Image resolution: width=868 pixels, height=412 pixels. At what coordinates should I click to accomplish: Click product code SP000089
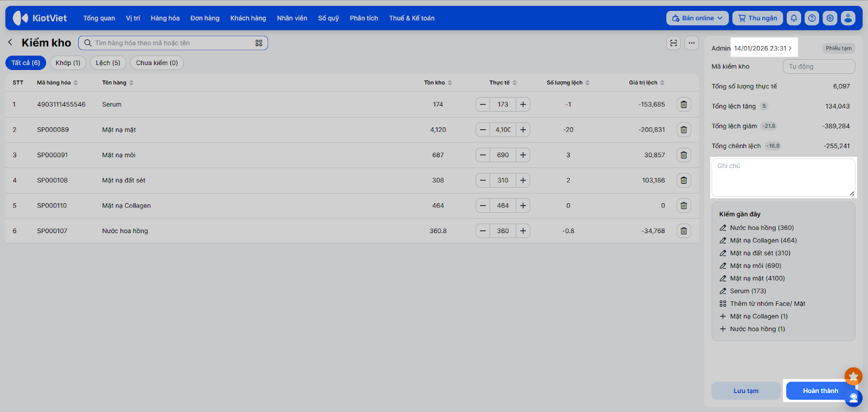(53, 130)
